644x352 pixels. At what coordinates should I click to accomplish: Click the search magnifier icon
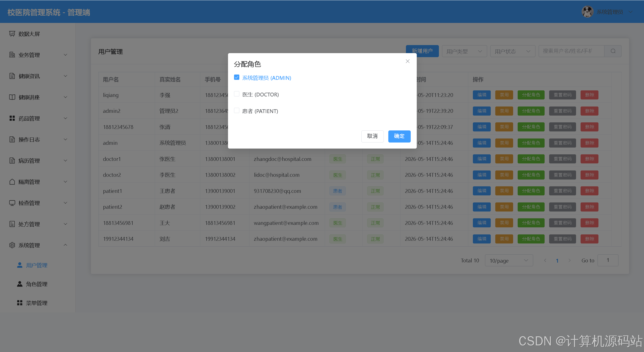(613, 51)
